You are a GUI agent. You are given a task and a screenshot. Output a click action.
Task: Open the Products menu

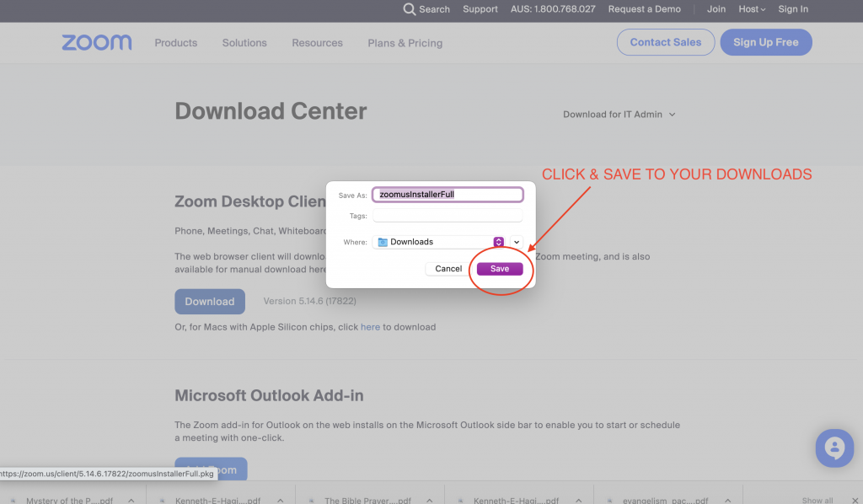175,43
